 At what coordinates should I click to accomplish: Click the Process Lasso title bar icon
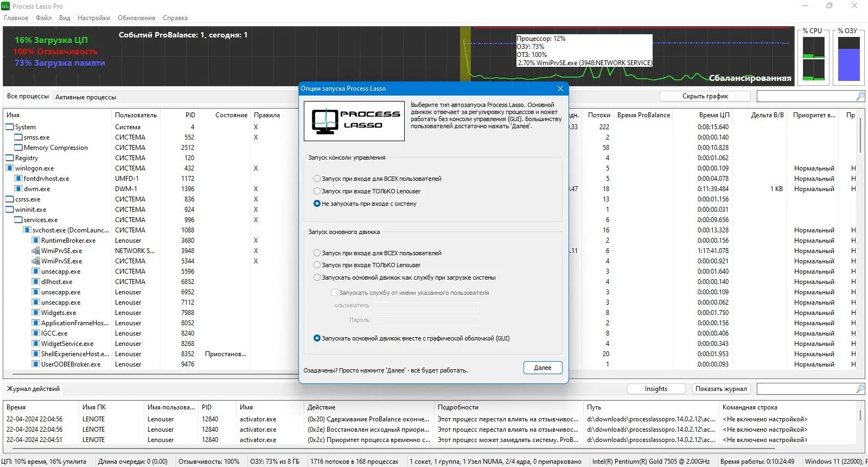[x=5, y=6]
